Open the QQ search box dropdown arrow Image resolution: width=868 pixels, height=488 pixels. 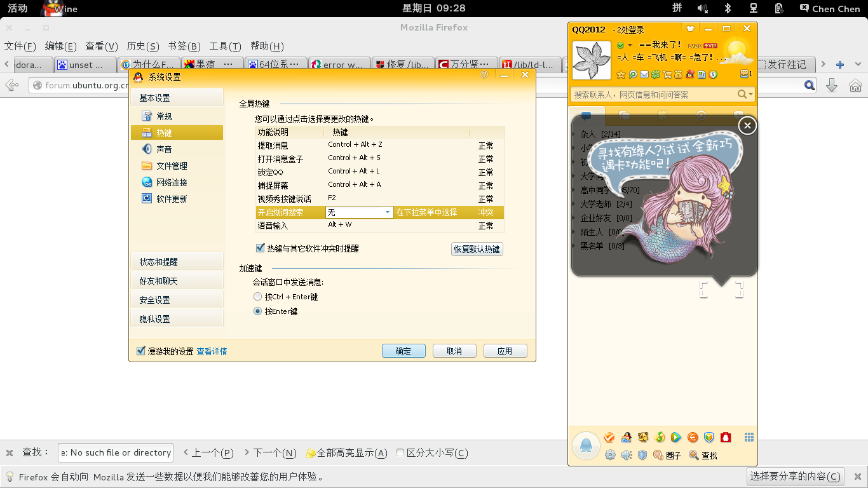[x=750, y=94]
